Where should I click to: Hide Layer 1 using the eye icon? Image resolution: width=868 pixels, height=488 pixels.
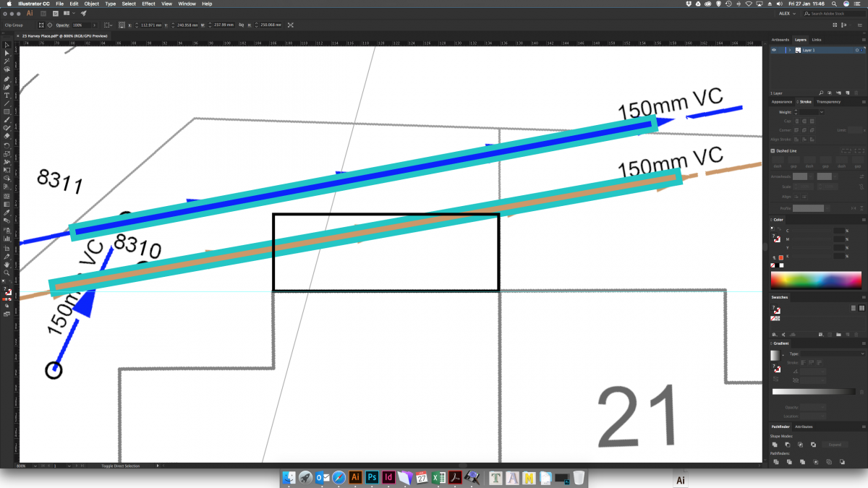pyautogui.click(x=774, y=51)
